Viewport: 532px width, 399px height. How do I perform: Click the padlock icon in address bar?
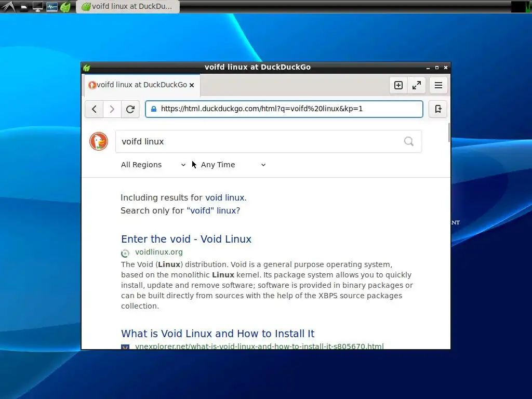pos(154,109)
